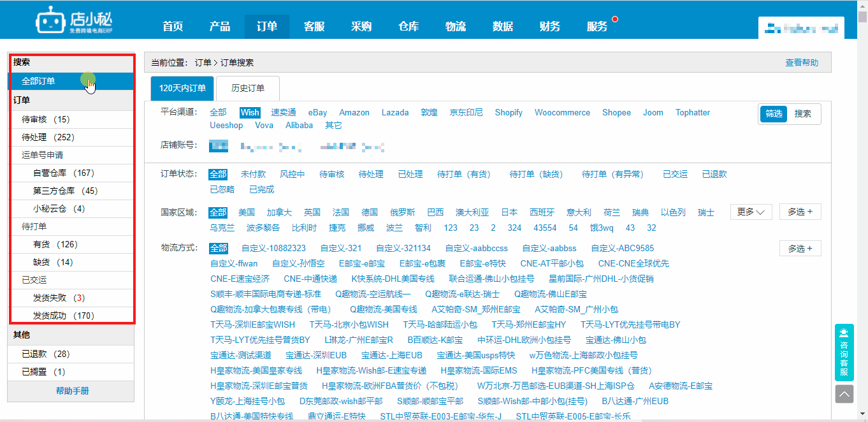
Task: Filter order status by 已处理
Action: click(x=410, y=174)
